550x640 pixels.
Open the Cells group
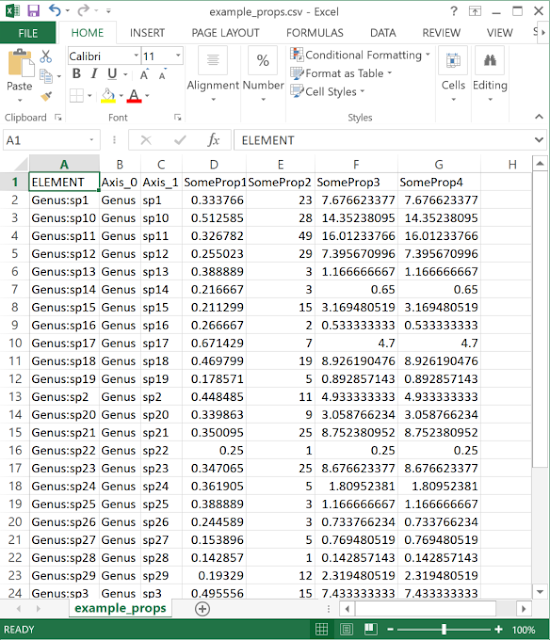(453, 74)
